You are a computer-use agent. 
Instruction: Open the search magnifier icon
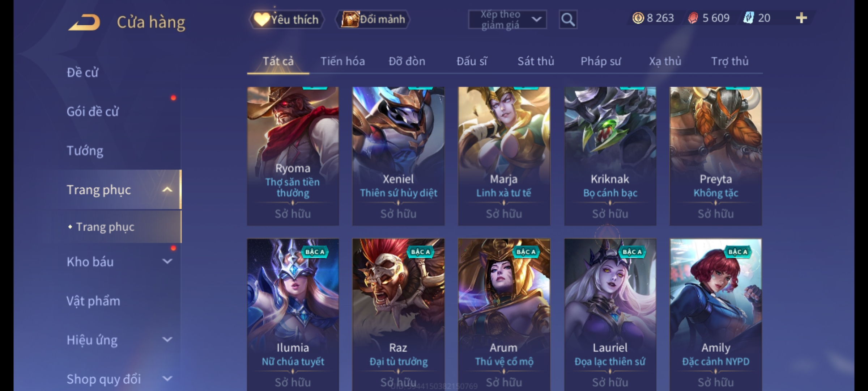pyautogui.click(x=568, y=20)
